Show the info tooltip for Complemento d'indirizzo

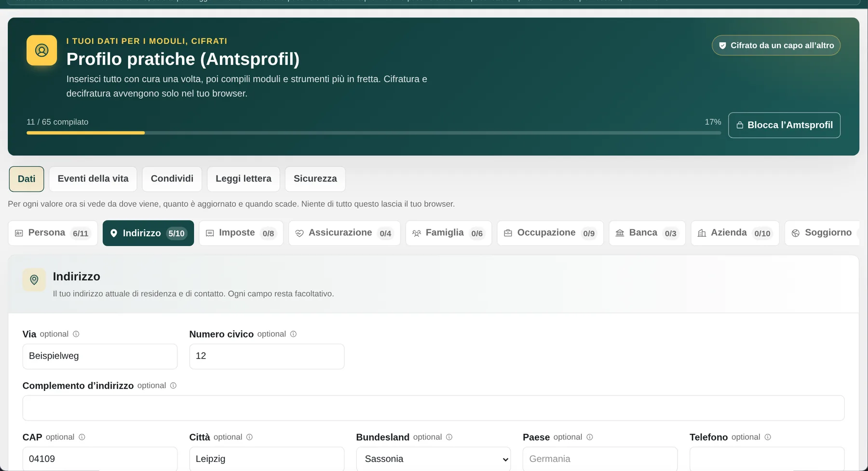point(173,386)
